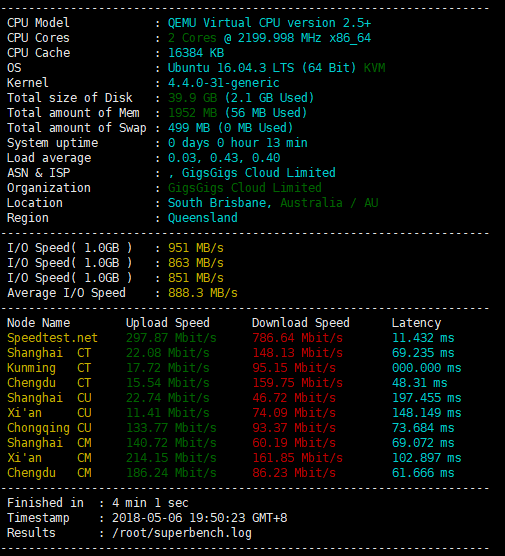Select the kernel version 4.4.0-31-generic
The image size is (505, 556).
point(223,83)
